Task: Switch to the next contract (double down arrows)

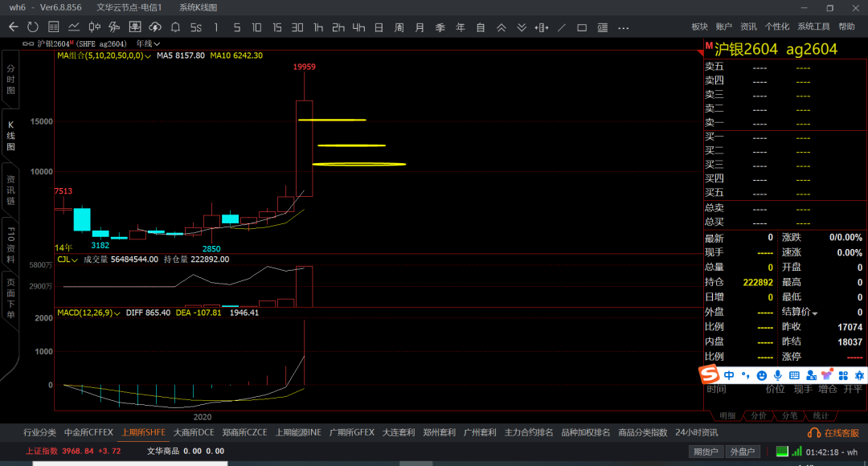Action: (522, 27)
